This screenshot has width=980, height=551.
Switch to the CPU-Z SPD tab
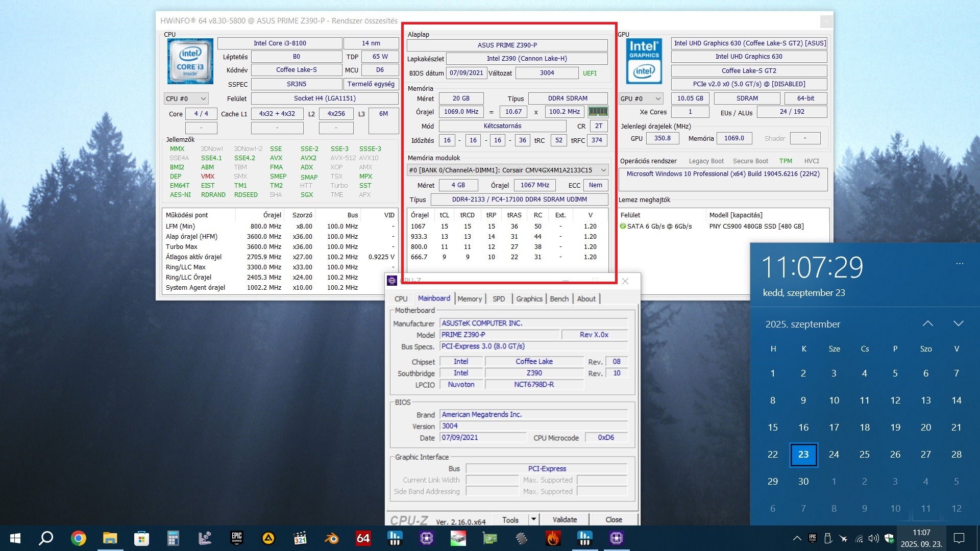(x=498, y=298)
